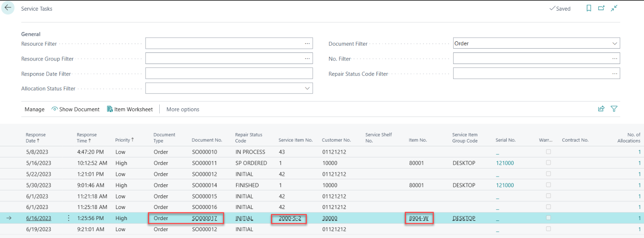The image size is (644, 238).
Task: Click the share icon above the table
Action: tap(601, 109)
